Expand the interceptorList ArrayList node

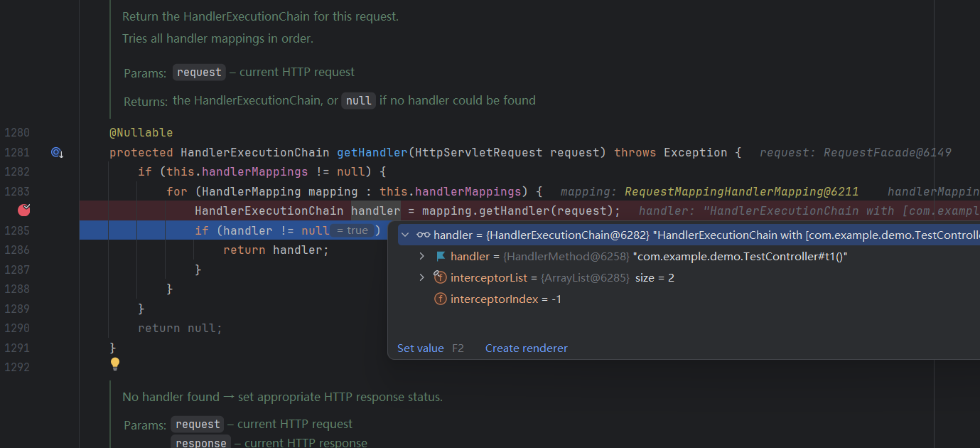[421, 278]
